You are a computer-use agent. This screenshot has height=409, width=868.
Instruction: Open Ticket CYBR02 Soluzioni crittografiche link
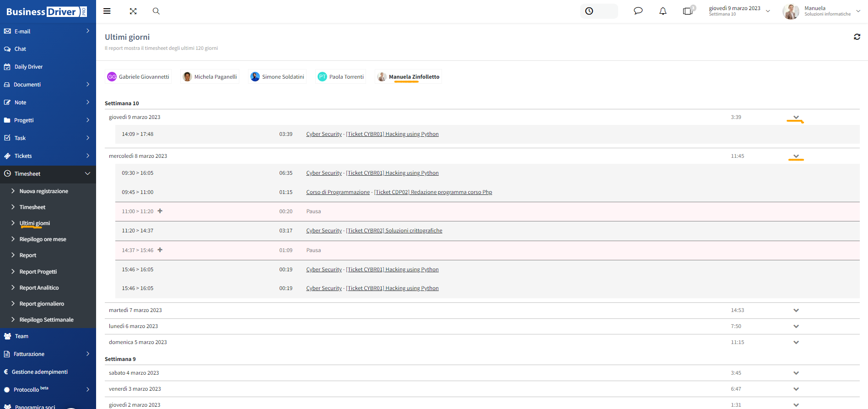coord(394,231)
